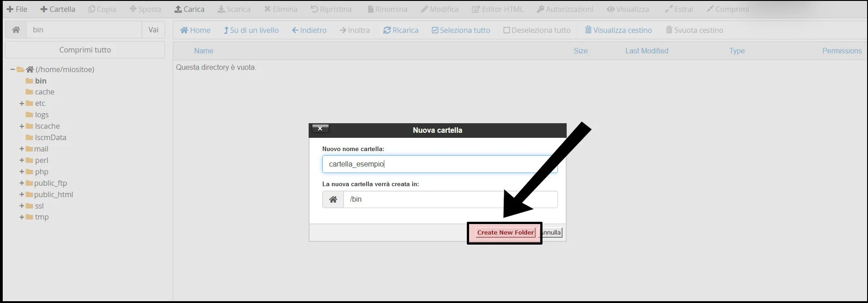Image resolution: width=868 pixels, height=303 pixels.
Task: Select the /home/miositoe root folder
Action: 65,69
